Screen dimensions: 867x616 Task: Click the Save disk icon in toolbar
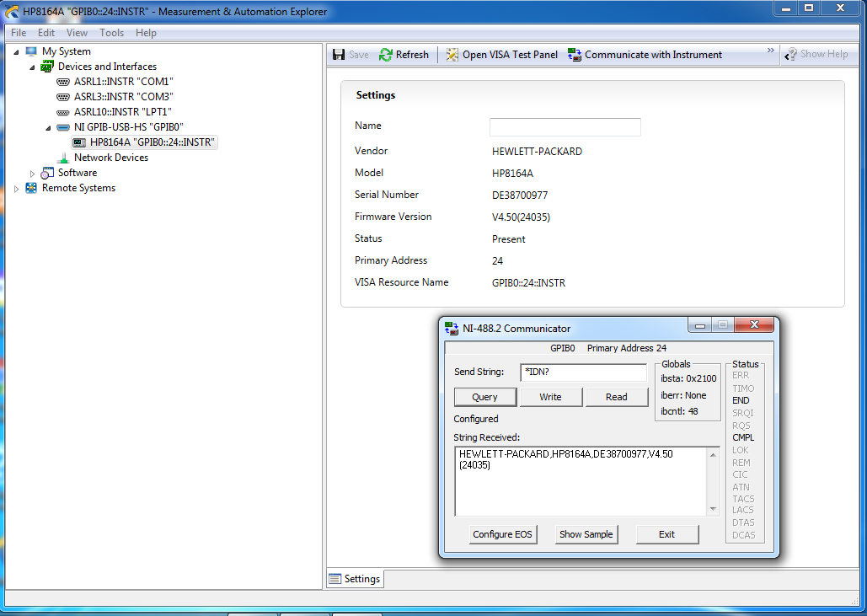pyautogui.click(x=339, y=55)
